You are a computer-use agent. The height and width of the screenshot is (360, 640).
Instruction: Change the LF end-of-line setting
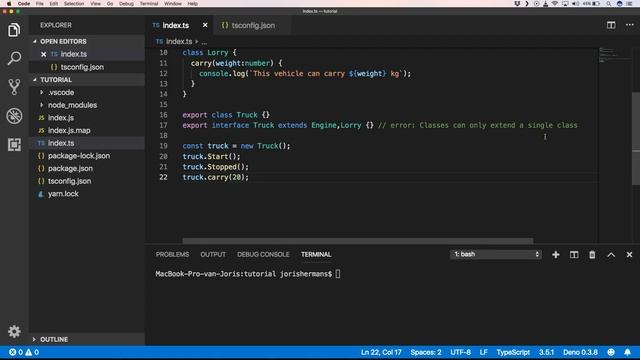[484, 352]
